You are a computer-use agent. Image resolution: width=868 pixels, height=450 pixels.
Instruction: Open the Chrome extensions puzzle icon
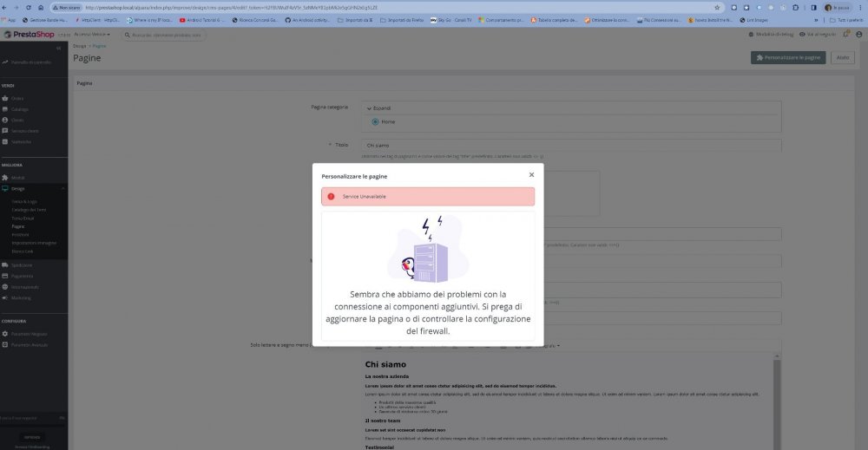[x=795, y=8]
